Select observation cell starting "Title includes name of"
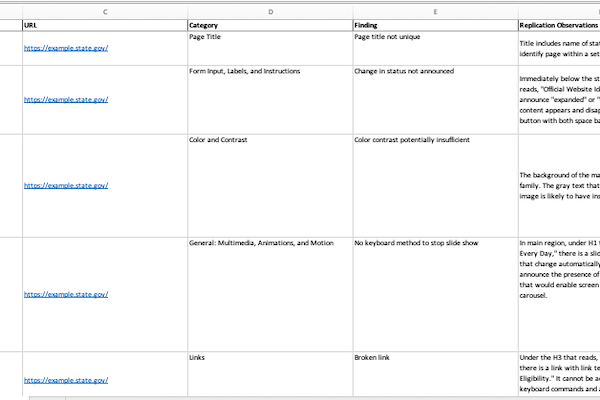This screenshot has height=400, width=600. point(559,48)
